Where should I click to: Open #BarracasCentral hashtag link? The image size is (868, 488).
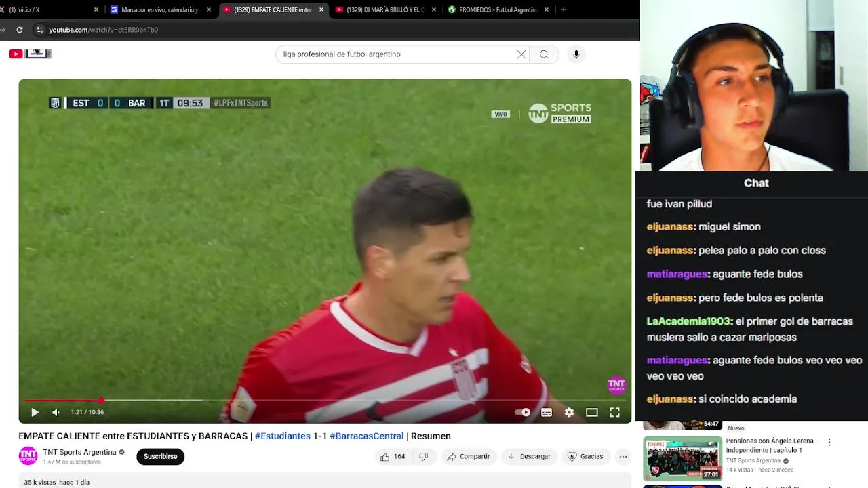coord(367,436)
